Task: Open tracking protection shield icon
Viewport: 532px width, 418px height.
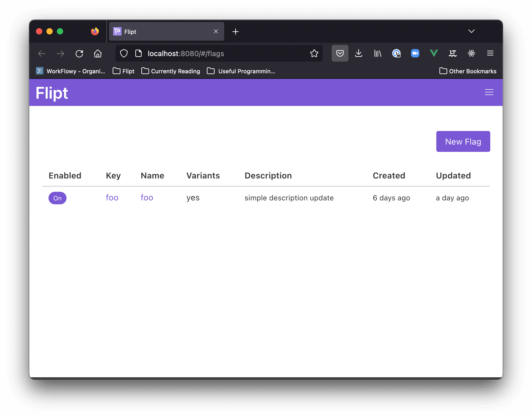Action: point(124,53)
